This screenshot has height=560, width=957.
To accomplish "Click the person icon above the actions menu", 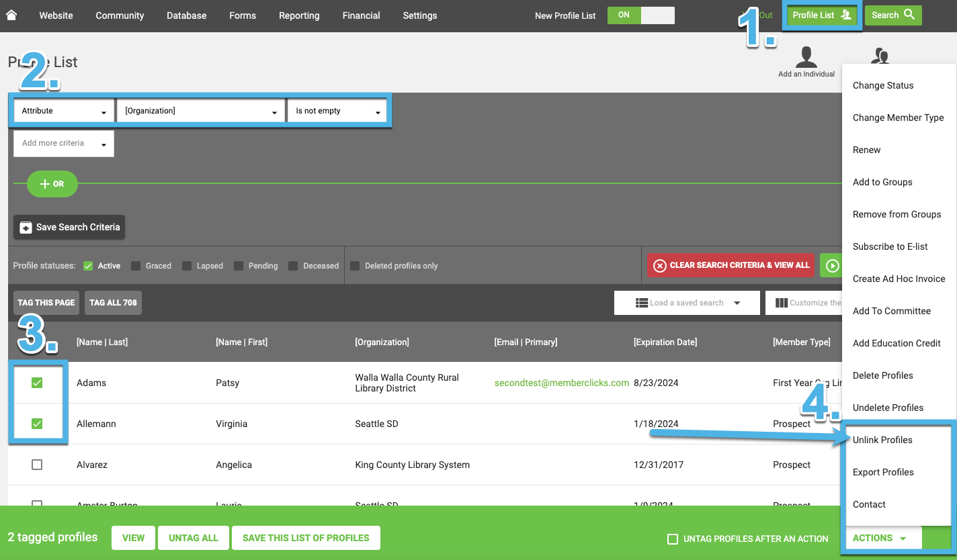I will 880,57.
